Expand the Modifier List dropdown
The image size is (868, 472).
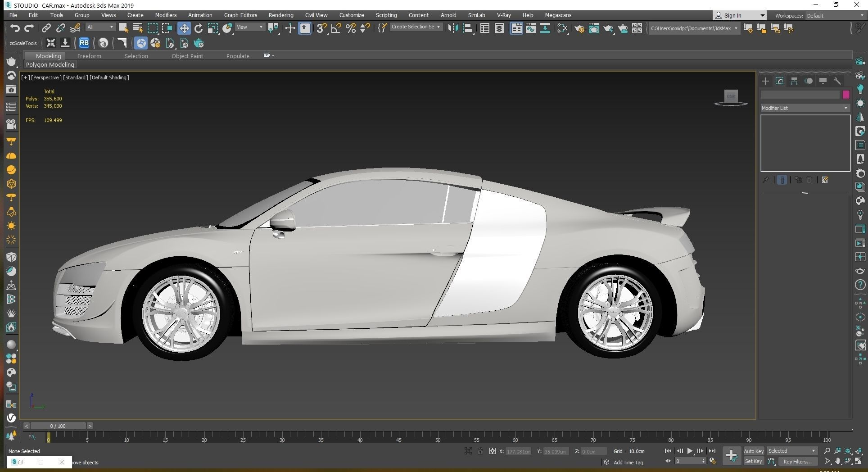tap(805, 108)
